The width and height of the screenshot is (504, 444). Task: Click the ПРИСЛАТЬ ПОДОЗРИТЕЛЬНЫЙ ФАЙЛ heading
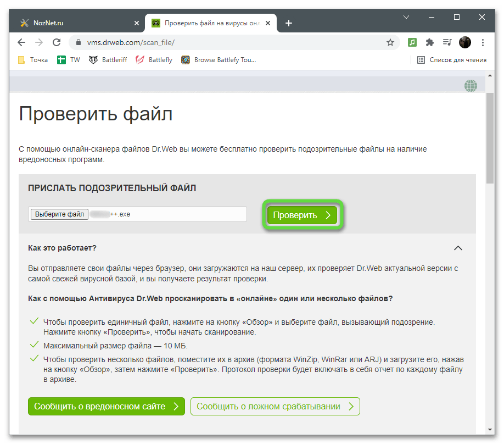112,188
